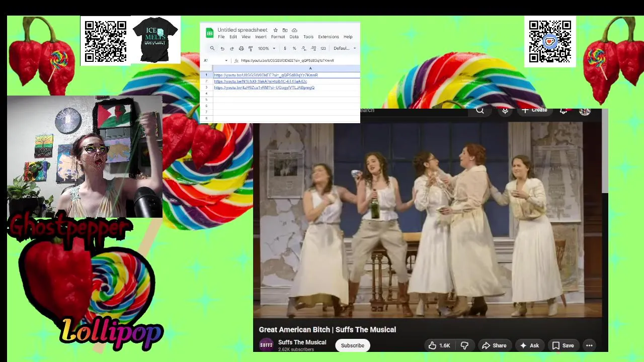Open YouTube notifications bell
This screenshot has width=644, height=362.
click(x=563, y=111)
